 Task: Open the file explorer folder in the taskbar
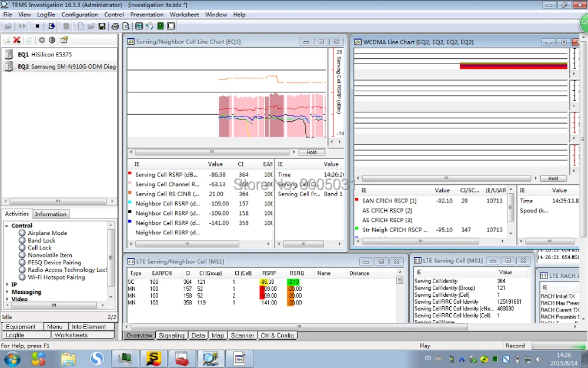pyautogui.click(x=69, y=359)
